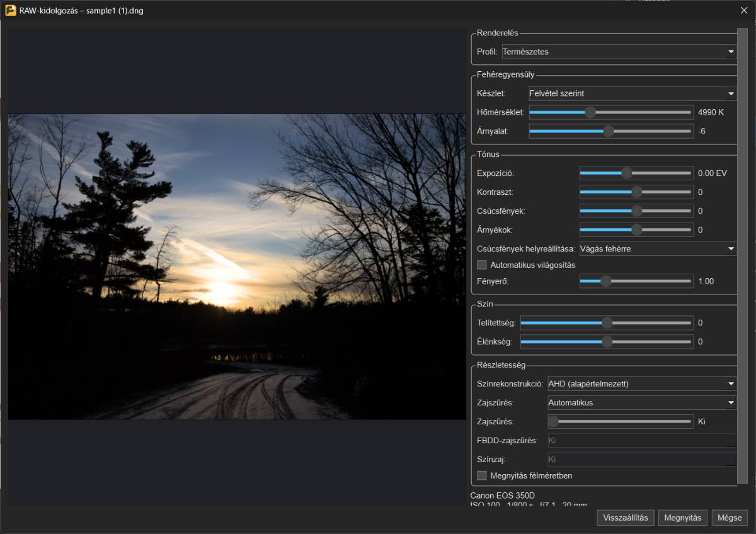Click the Fényerő slider handle
Screen dimensions: 756x534
coord(605,281)
